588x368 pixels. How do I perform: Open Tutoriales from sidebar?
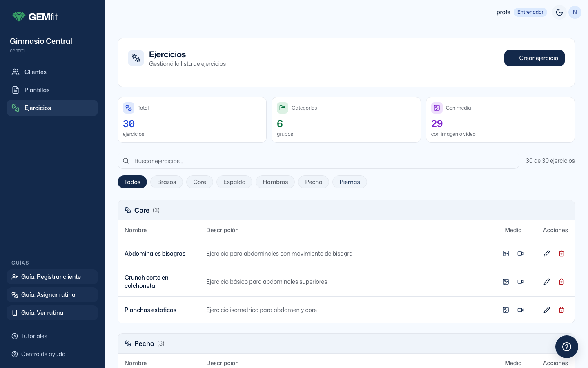(x=52, y=336)
